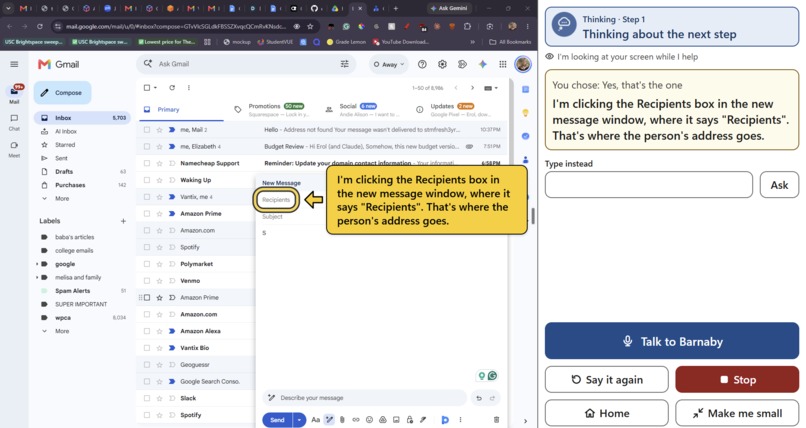Open Tasks in the side panel
The width and height of the screenshot is (806, 428).
point(525,136)
